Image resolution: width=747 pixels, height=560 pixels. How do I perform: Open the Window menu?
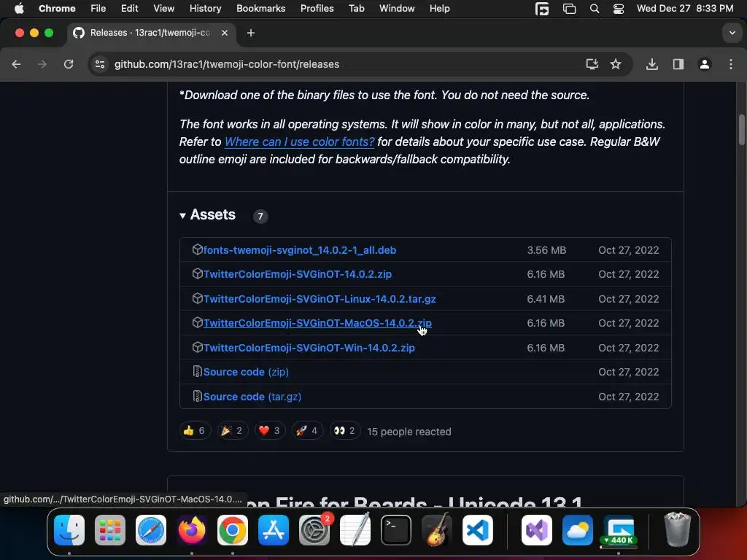point(397,9)
